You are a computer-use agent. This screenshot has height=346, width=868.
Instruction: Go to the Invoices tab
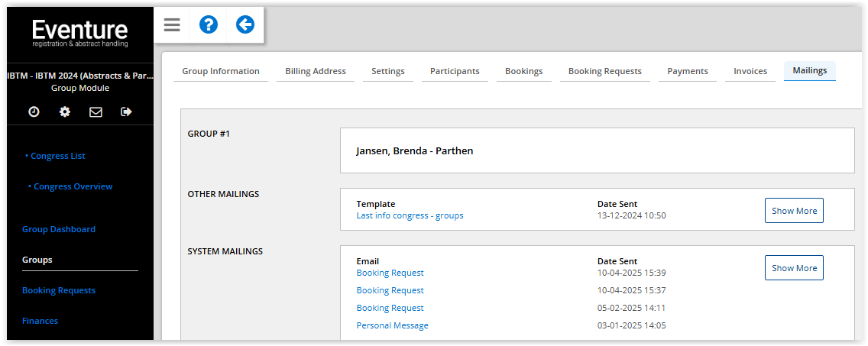[x=750, y=71]
